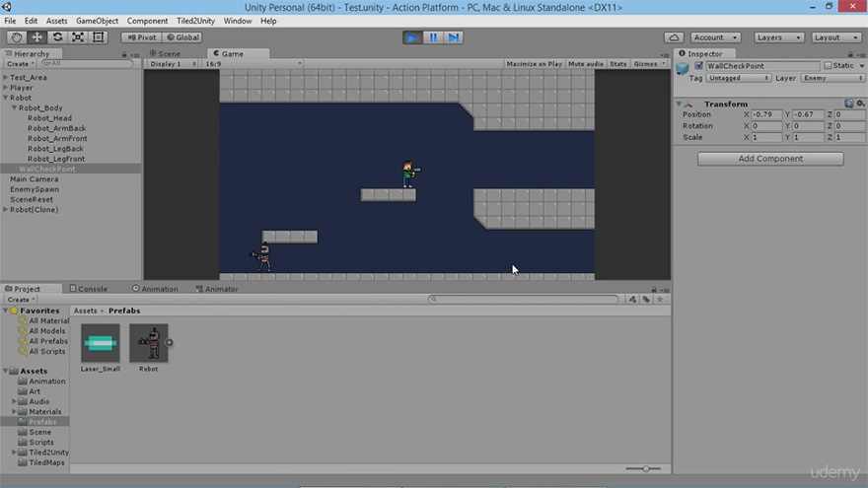Expand the Robot(Clone) hierarchy item
Viewport: 868px width, 488px height.
[x=6, y=210]
